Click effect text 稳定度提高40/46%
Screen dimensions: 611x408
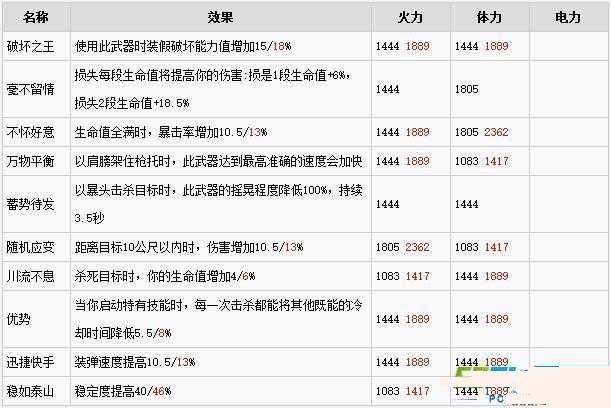pyautogui.click(x=123, y=391)
